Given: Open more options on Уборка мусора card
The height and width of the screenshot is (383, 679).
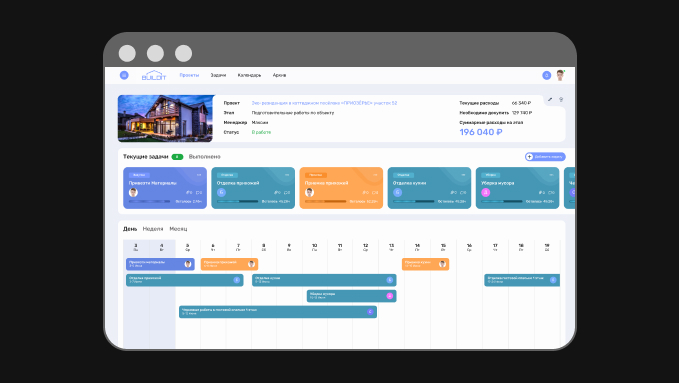Looking at the screenshot, I should [552, 175].
